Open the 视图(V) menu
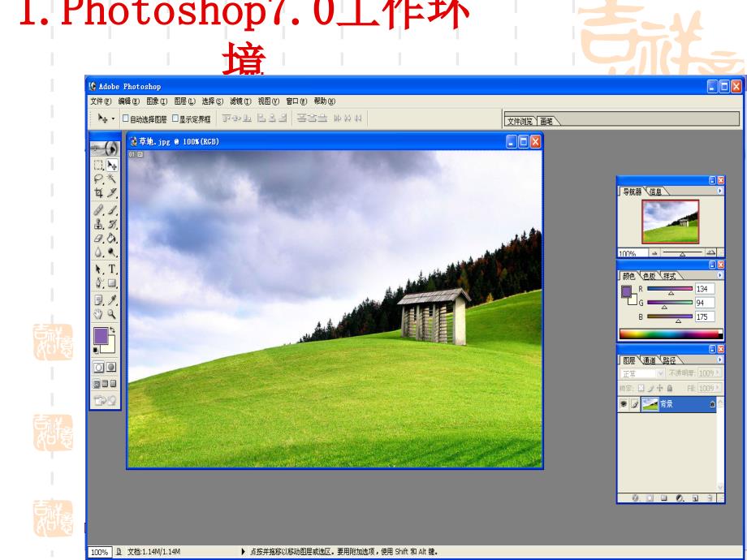Screen dimensions: 747x560 tap(268, 101)
